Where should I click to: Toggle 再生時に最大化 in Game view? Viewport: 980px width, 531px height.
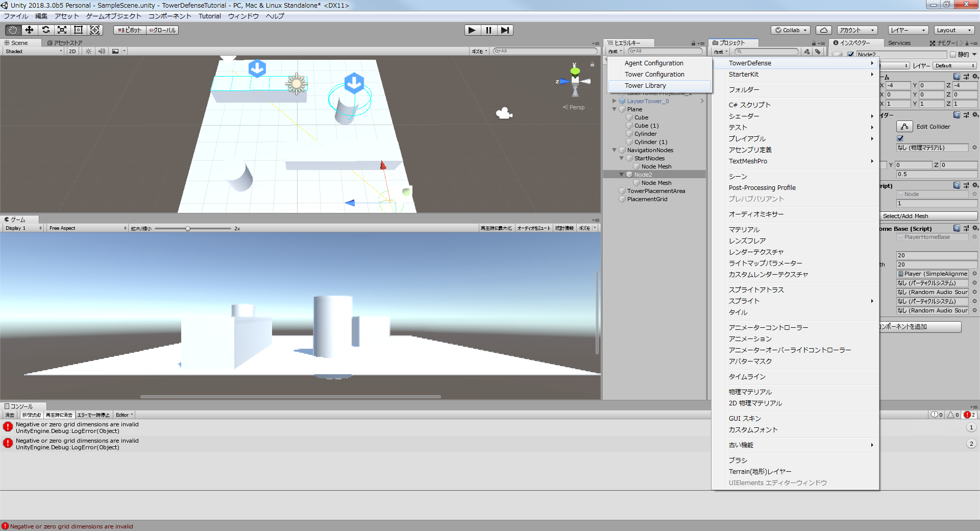(496, 228)
